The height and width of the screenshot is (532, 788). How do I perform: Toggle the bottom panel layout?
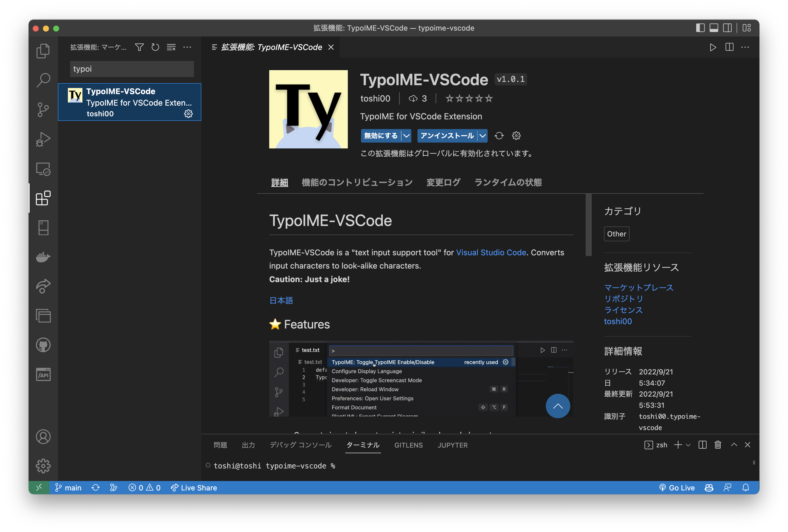pos(714,28)
